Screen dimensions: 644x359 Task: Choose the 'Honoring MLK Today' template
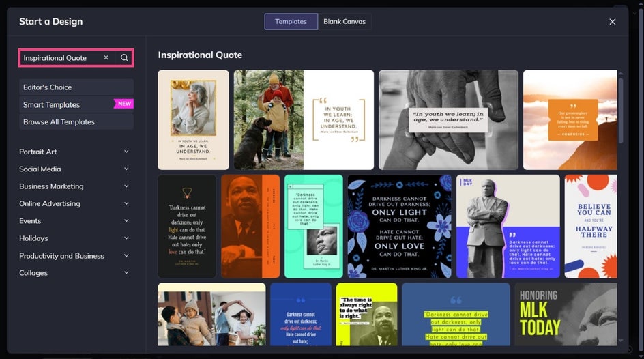tap(566, 314)
